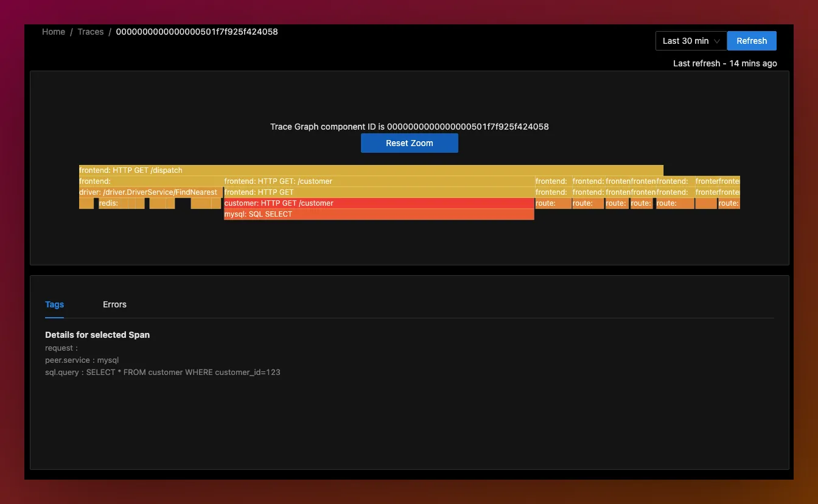Viewport: 818px width, 504px height.
Task: Click the Reset Zoom button
Action: (x=410, y=143)
